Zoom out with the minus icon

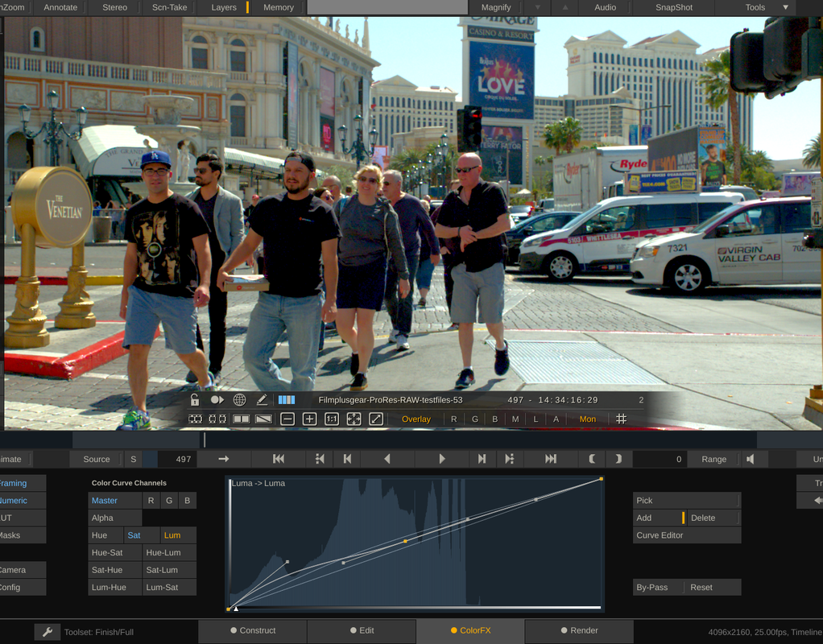pos(287,419)
